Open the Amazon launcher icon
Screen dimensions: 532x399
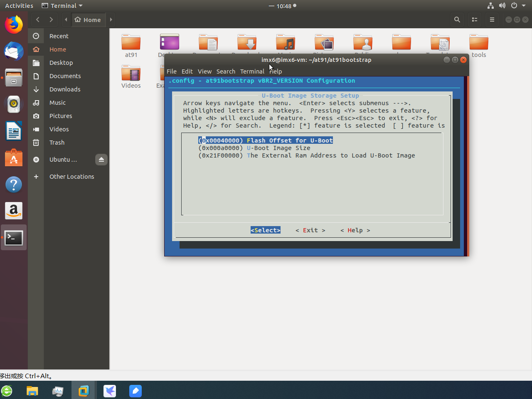[14, 211]
